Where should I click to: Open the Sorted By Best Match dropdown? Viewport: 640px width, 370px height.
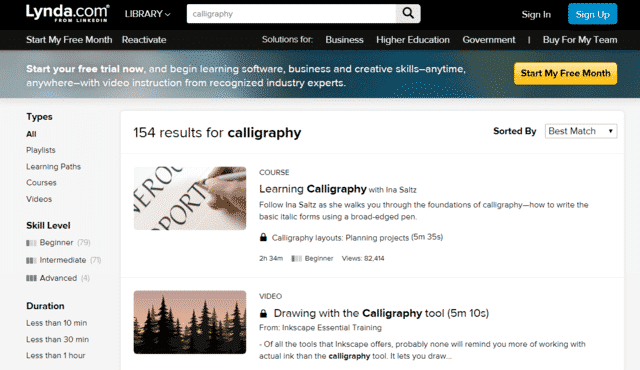(x=581, y=131)
